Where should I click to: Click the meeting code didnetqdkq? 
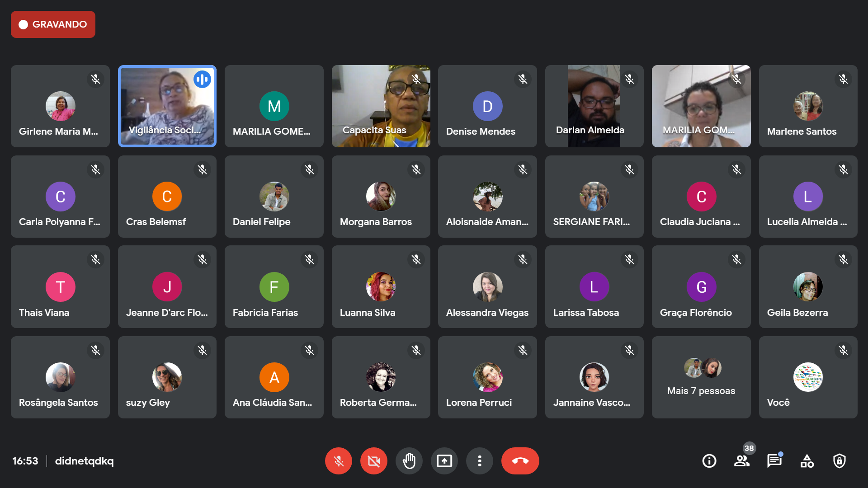click(x=85, y=461)
